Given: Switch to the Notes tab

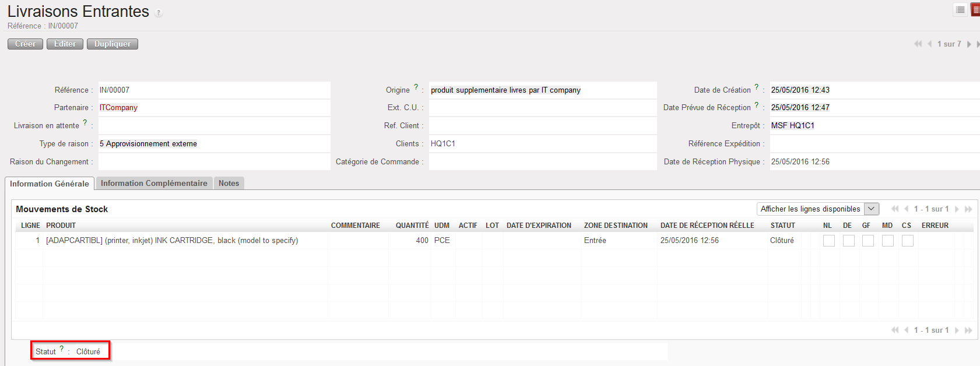Looking at the screenshot, I should point(229,183).
